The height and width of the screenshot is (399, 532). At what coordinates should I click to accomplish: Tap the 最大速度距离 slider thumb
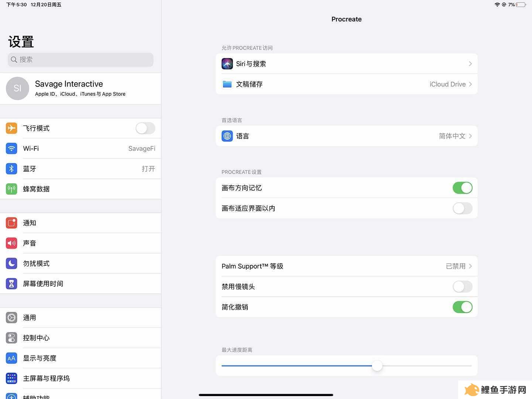tap(377, 366)
